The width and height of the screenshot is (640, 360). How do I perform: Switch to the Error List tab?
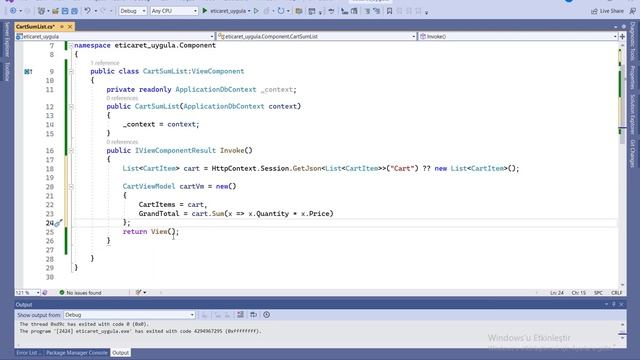28,353
